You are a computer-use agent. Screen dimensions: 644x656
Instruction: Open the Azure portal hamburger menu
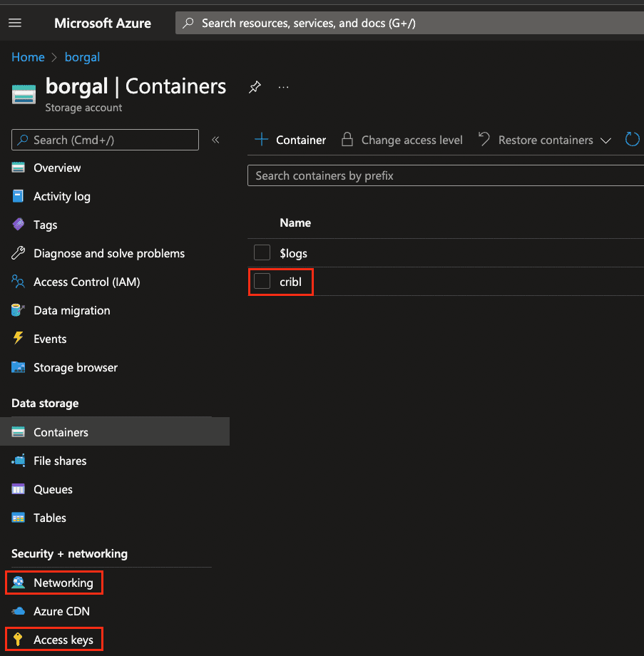pos(15,23)
